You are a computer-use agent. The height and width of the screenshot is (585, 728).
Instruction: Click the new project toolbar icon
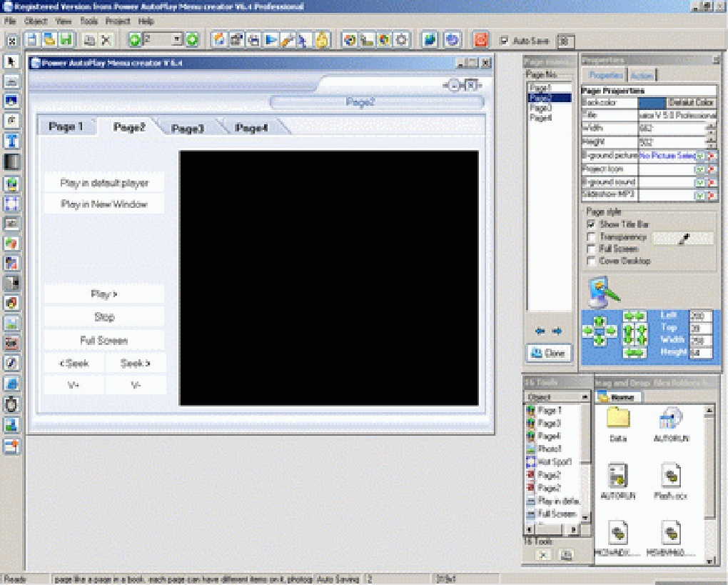click(31, 40)
